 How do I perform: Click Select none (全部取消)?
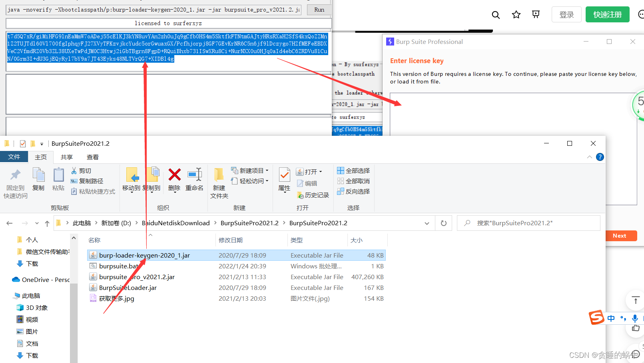[353, 181]
